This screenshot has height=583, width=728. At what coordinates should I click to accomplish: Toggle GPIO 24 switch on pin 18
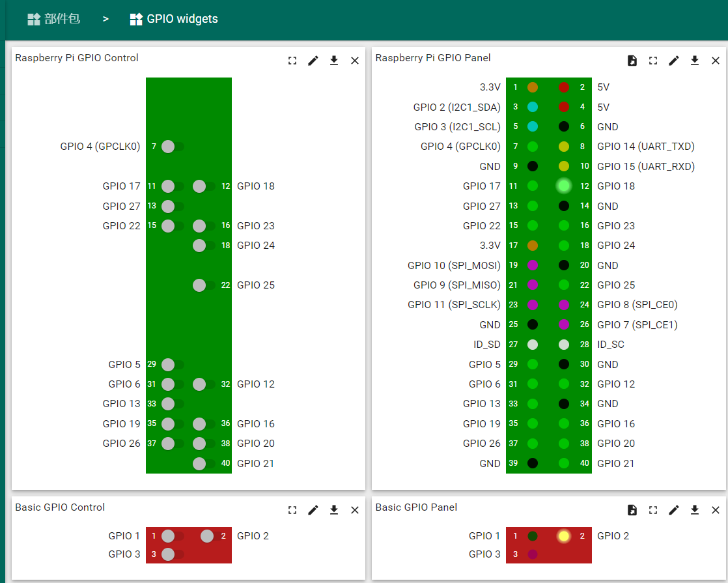pyautogui.click(x=204, y=246)
